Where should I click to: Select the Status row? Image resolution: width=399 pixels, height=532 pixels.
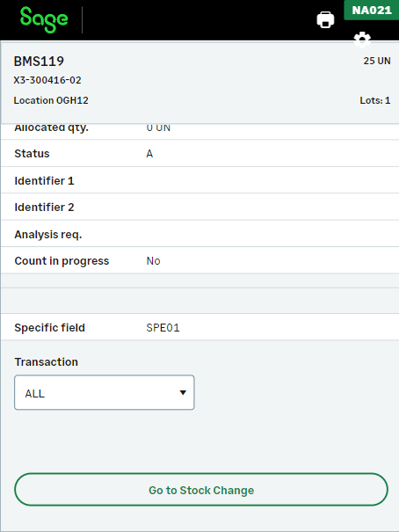(200, 154)
